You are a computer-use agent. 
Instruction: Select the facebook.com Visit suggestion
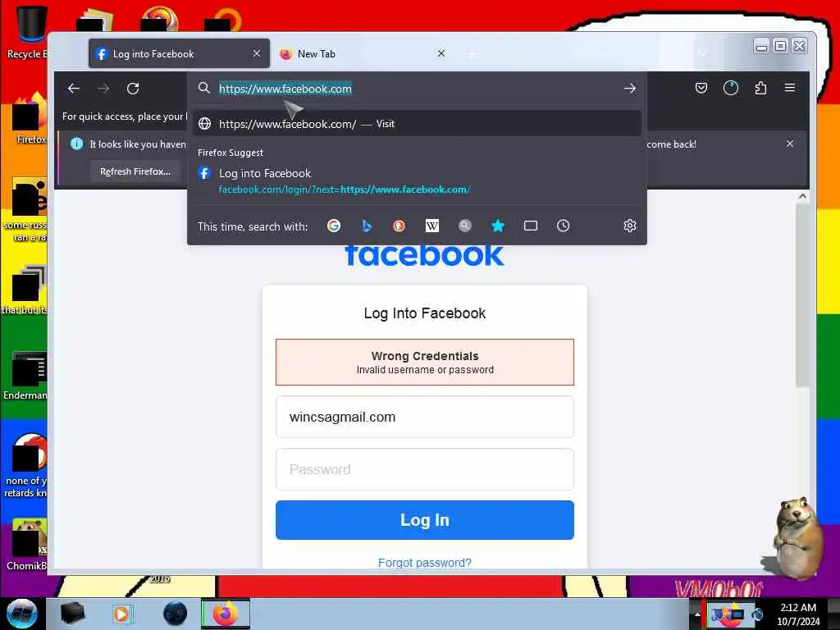click(x=418, y=124)
